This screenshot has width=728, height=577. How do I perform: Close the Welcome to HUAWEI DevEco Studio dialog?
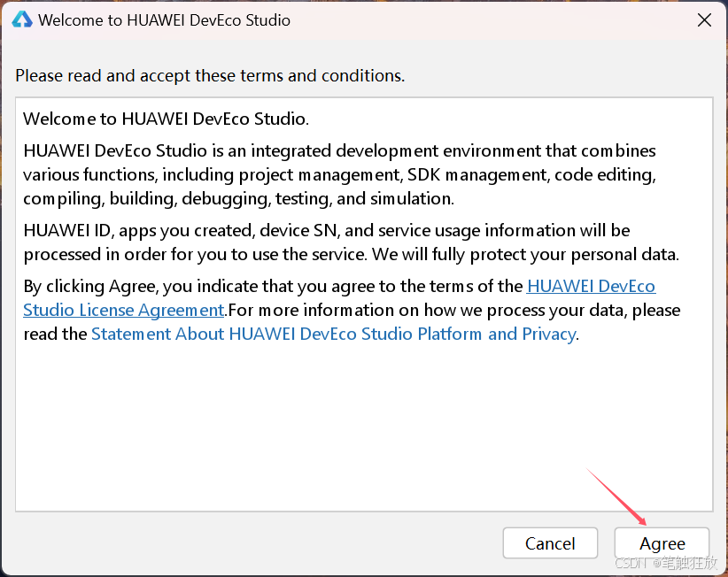pos(704,20)
